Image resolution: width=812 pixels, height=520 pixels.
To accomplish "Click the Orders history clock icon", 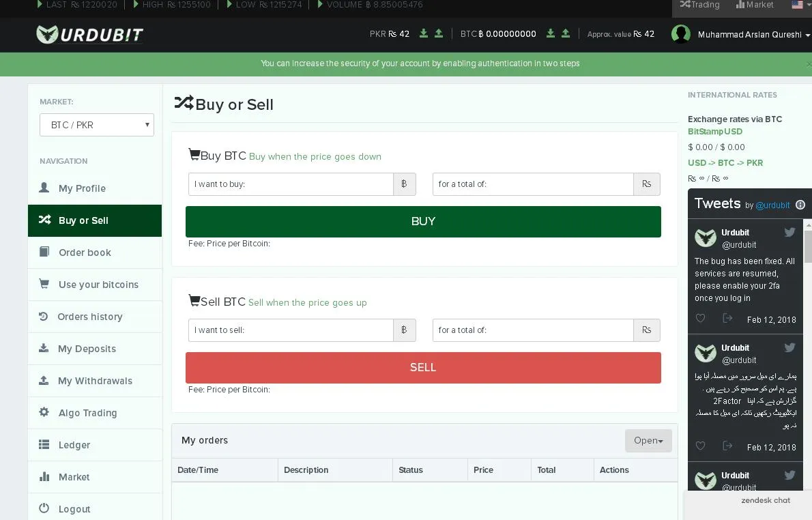I will point(44,316).
